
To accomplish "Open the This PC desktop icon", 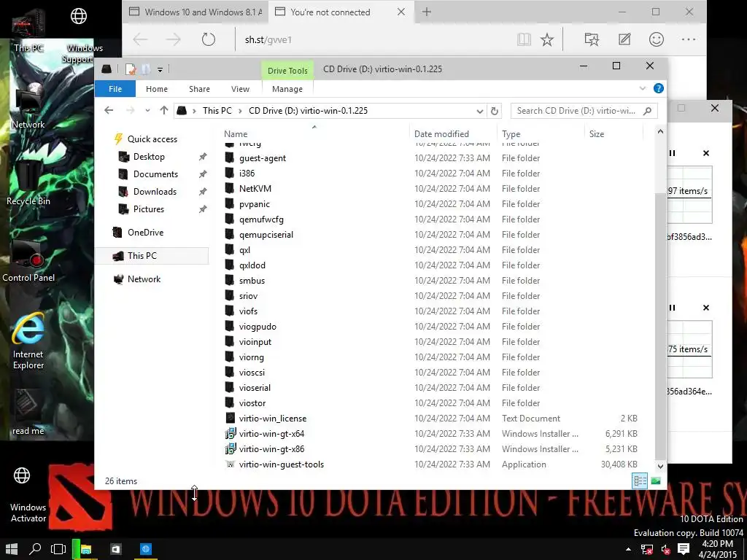I will click(28, 28).
